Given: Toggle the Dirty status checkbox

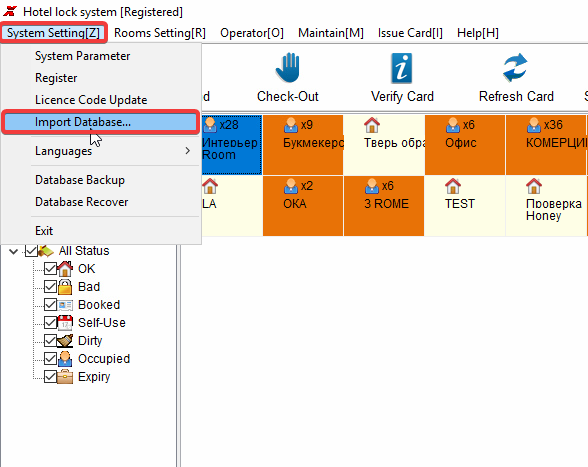Looking at the screenshot, I should (x=50, y=341).
